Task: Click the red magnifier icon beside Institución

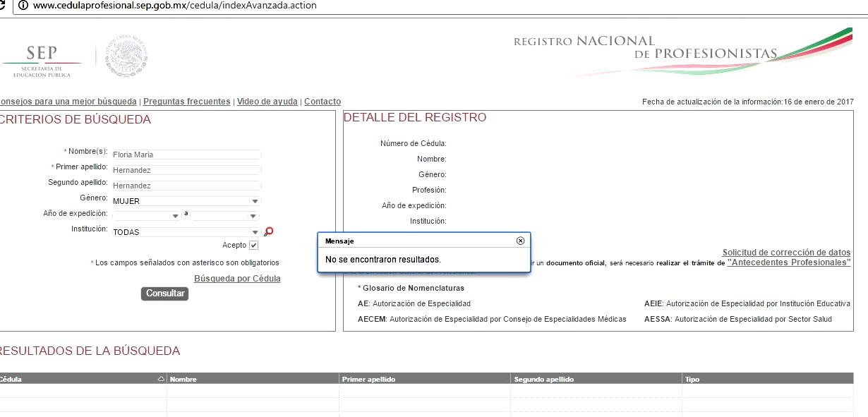Action: [x=268, y=231]
